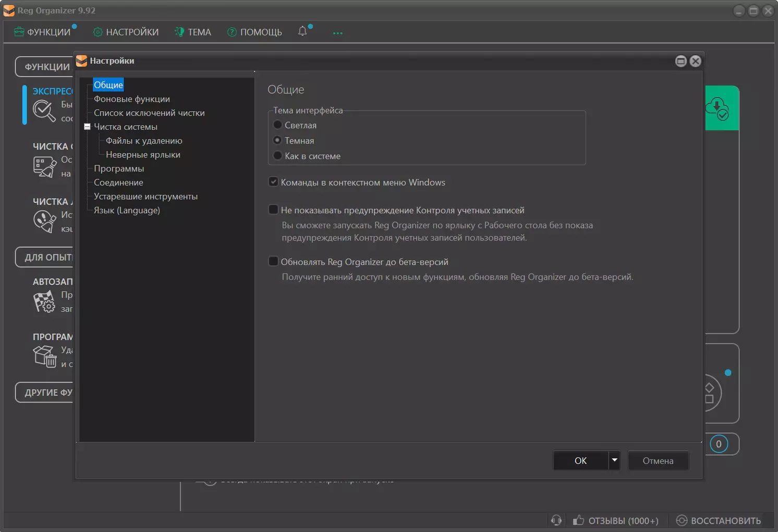Enable beta-version updates checkbox

tap(273, 261)
